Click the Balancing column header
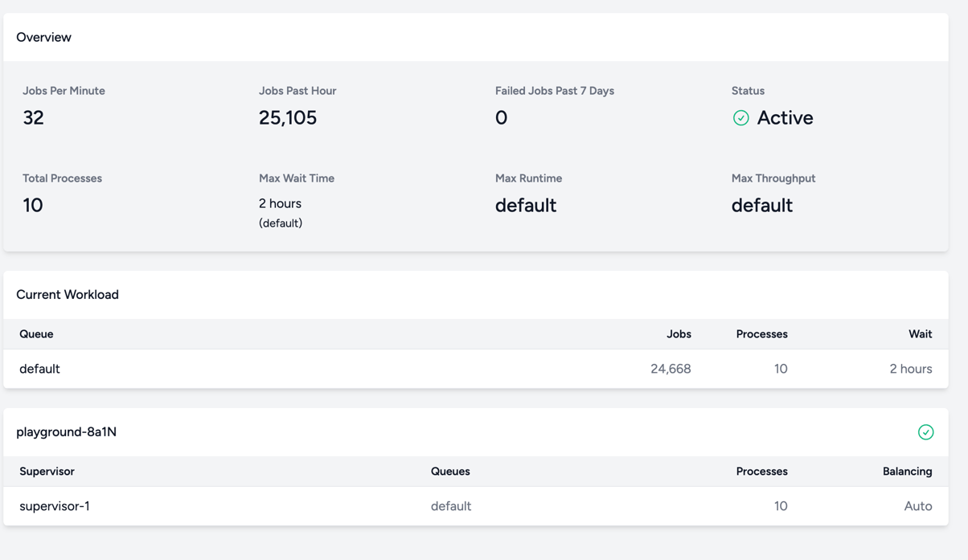This screenshot has height=560, width=968. pyautogui.click(x=907, y=472)
